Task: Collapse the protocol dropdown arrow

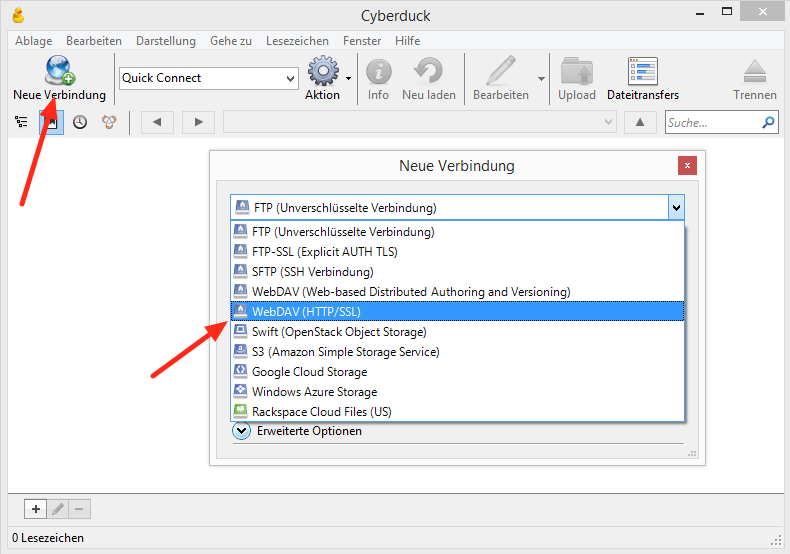Action: [x=676, y=207]
